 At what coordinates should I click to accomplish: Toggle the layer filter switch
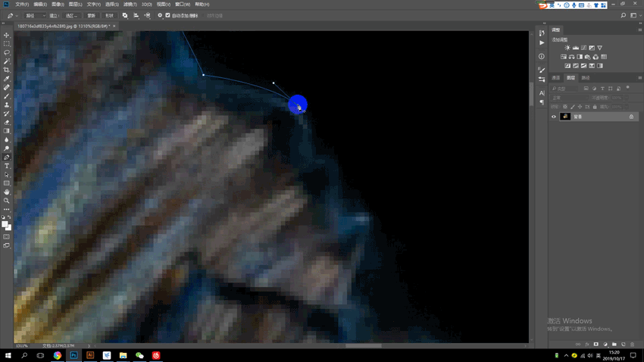[x=627, y=87]
